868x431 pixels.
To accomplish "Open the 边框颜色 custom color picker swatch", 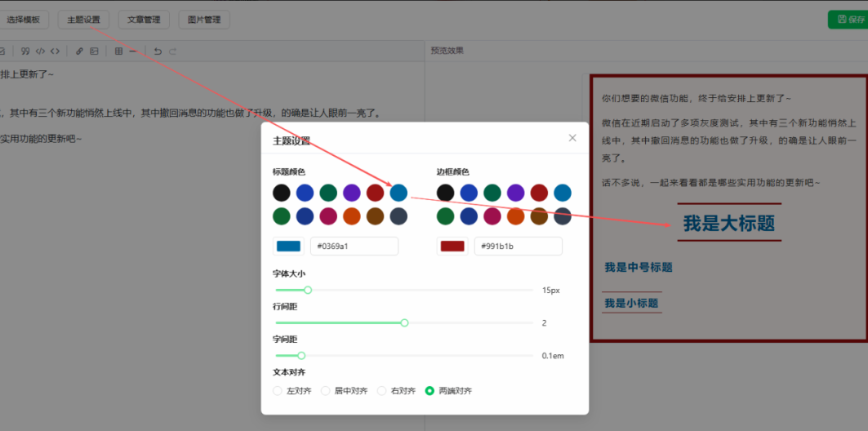I will click(x=452, y=246).
